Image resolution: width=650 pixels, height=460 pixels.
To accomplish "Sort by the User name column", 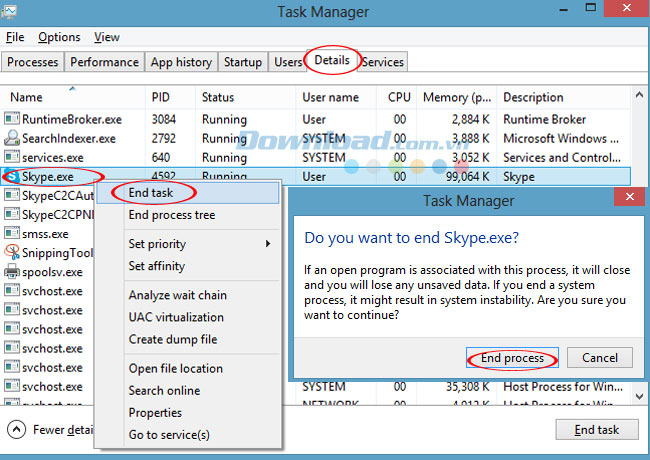I will tap(336, 97).
